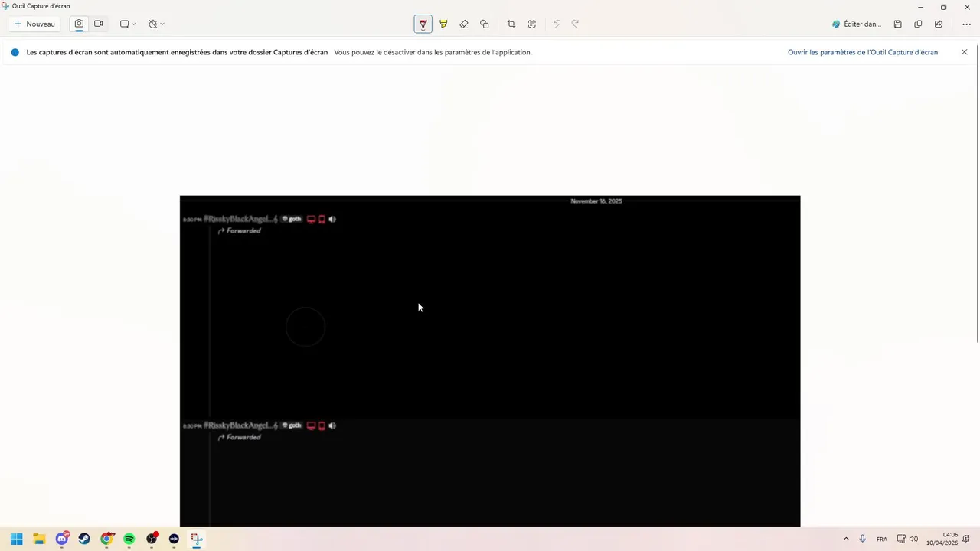The image size is (980, 551).
Task: Share the capture
Action: 939,24
